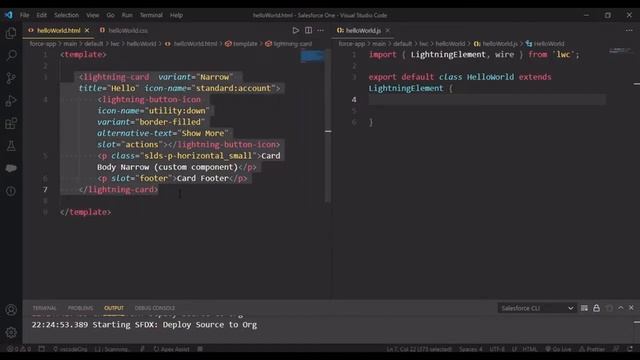The height and width of the screenshot is (360, 640).
Task: Open the File menu
Action: (24, 15)
